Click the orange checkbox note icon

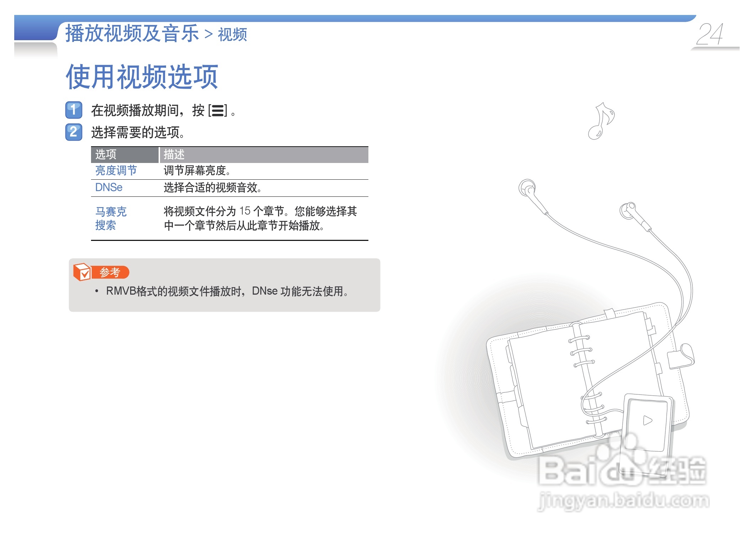(82, 272)
